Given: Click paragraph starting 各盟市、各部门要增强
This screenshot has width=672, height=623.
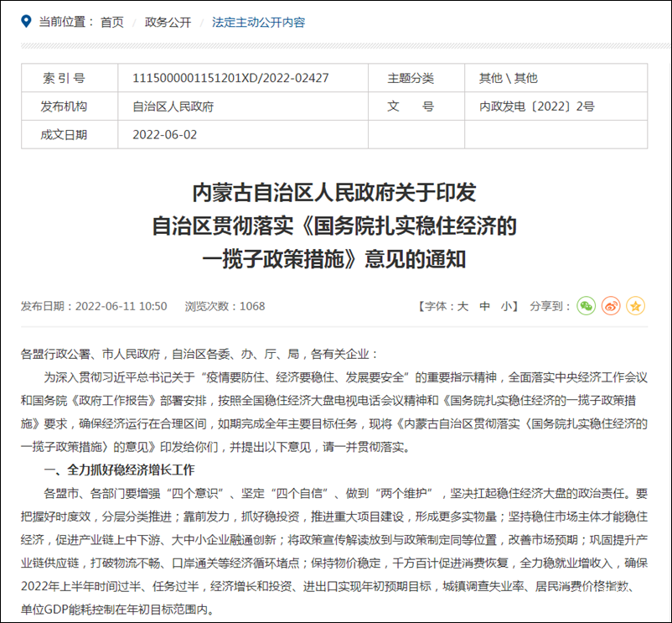Looking at the screenshot, I should pyautogui.click(x=334, y=551).
